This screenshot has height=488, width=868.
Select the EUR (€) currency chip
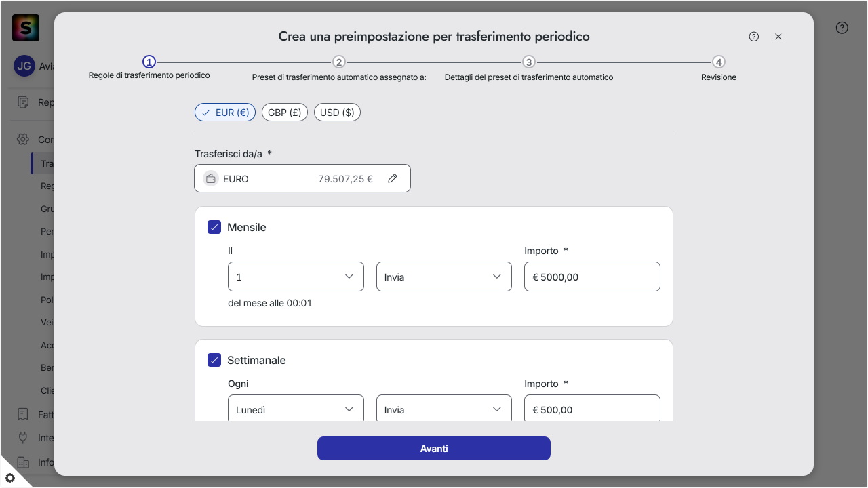point(225,113)
